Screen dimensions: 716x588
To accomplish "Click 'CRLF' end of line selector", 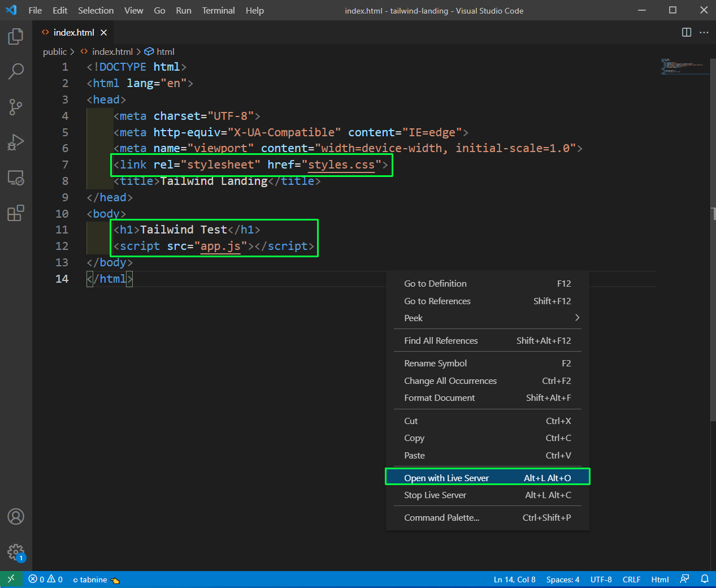I will (x=631, y=580).
